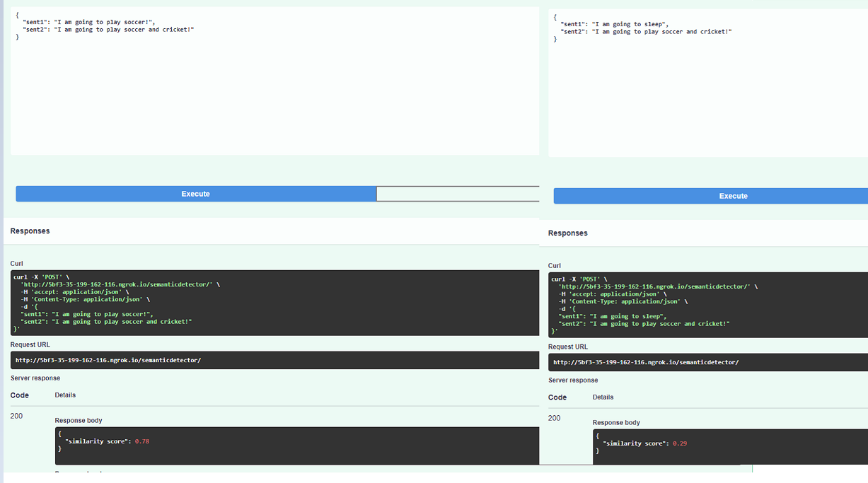Click Execute button in right panel

(x=710, y=196)
